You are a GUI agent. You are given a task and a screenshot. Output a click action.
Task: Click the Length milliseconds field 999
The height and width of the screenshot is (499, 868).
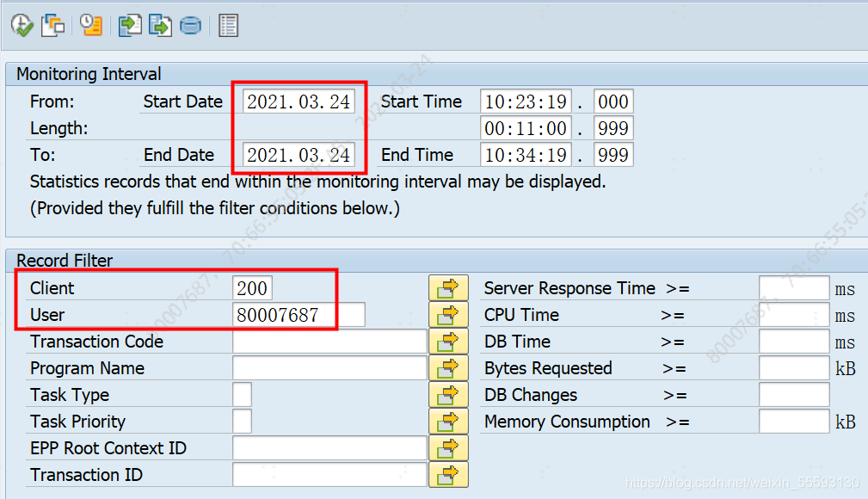pyautogui.click(x=613, y=128)
